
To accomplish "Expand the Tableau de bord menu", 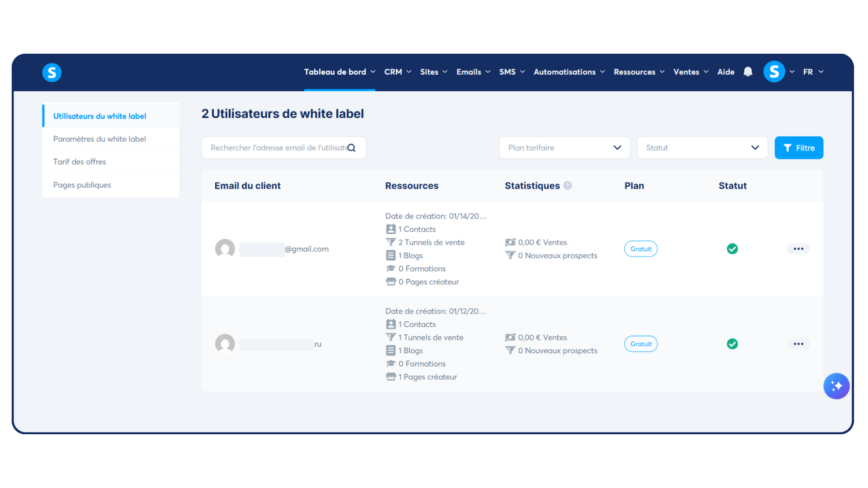I will coord(340,72).
